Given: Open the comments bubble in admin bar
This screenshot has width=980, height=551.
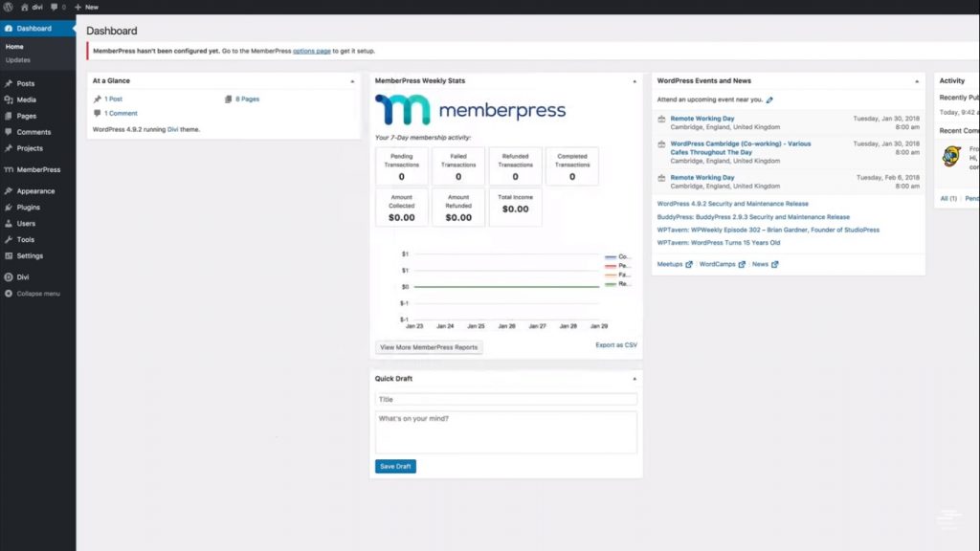Looking at the screenshot, I should (x=55, y=7).
